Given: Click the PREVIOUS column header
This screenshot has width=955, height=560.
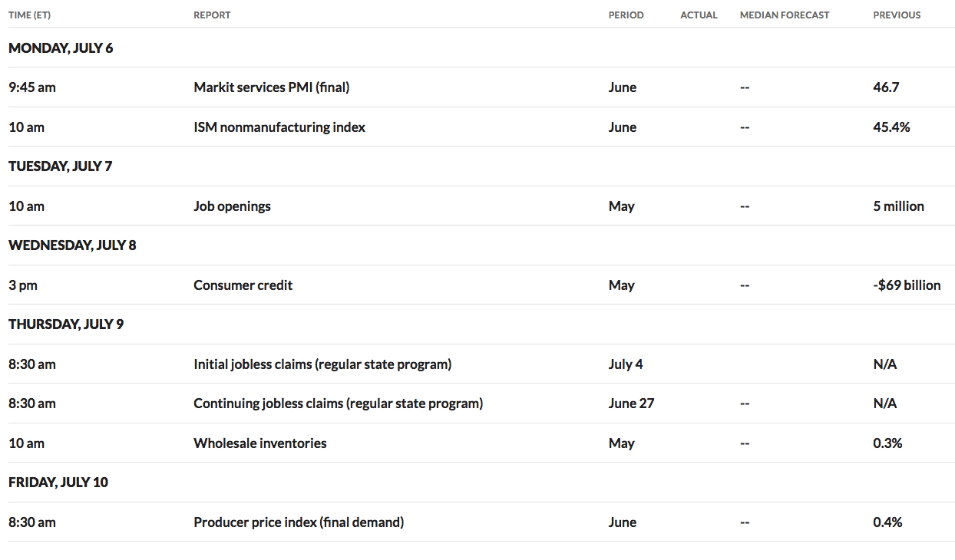Looking at the screenshot, I should [x=897, y=15].
